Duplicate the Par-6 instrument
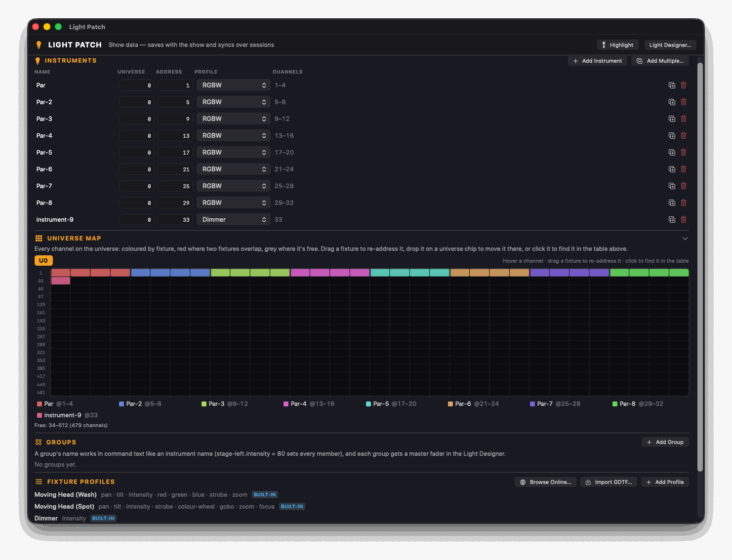 672,169
